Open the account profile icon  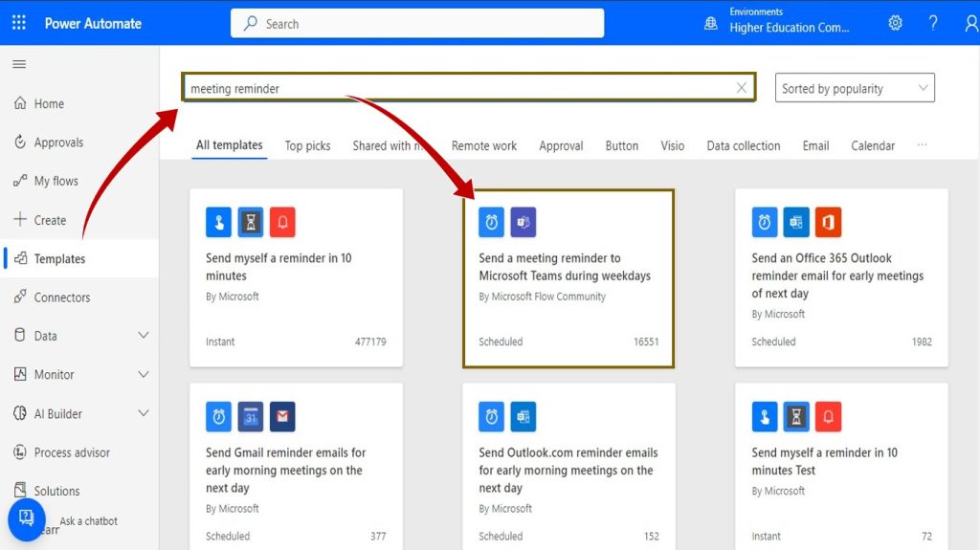click(971, 23)
